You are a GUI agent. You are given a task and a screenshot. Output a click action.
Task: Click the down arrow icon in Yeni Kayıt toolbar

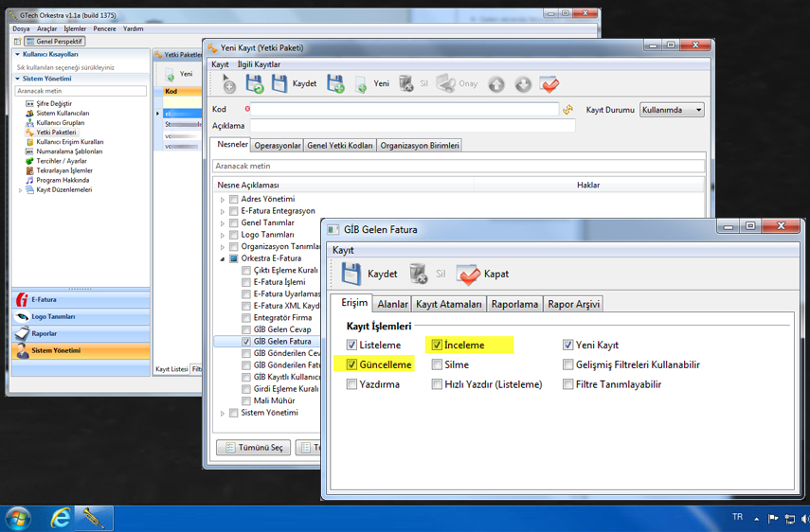coord(523,84)
